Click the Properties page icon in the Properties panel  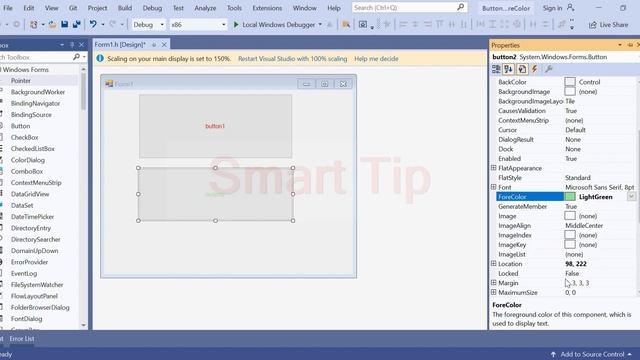coord(522,69)
